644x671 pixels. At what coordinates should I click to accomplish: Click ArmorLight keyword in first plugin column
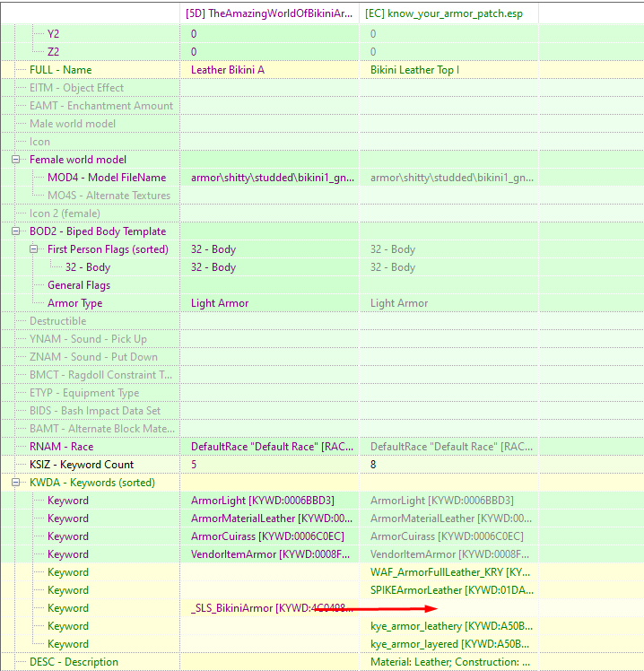(269, 501)
